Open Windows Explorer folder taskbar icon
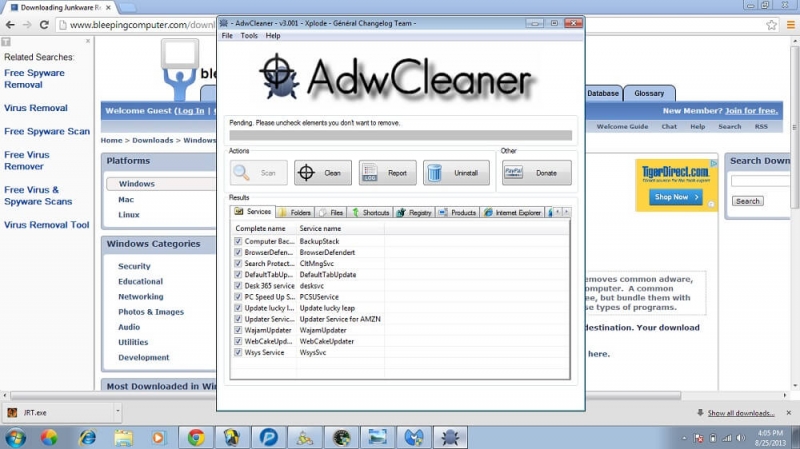Viewport: 800px width, 449px height. tap(123, 437)
